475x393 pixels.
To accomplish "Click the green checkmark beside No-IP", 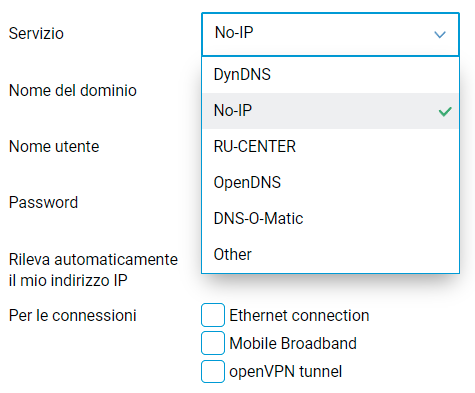I will click(445, 111).
